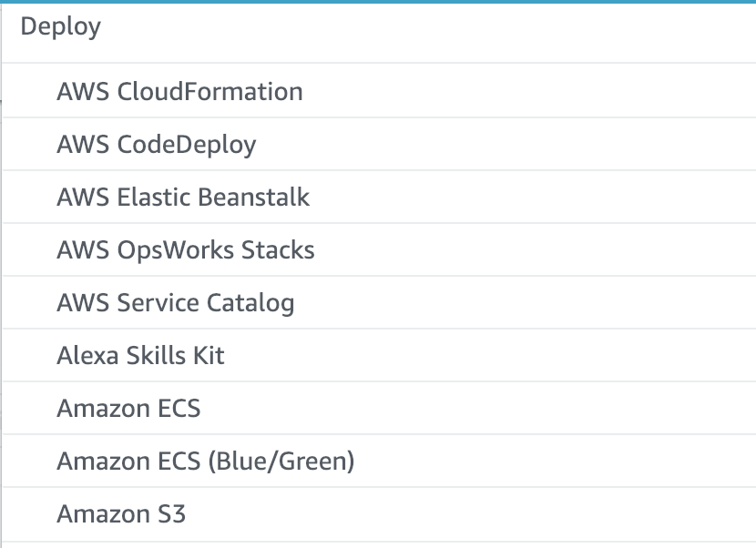Click the plain Amazon ECS row
Viewport: 756px width, 548px height.
(128, 408)
